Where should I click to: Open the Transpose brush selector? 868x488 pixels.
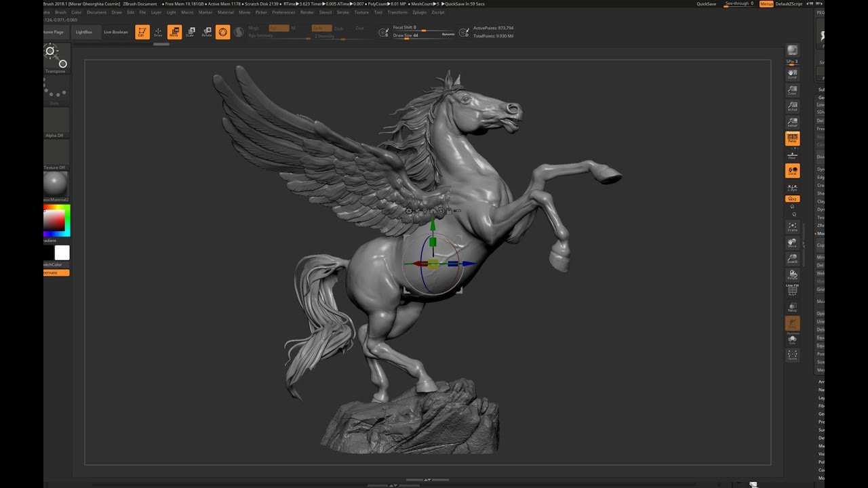pos(56,58)
